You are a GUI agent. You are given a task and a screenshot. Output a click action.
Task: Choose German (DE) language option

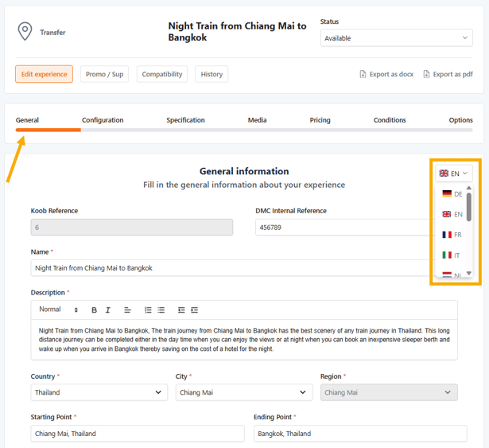point(452,193)
